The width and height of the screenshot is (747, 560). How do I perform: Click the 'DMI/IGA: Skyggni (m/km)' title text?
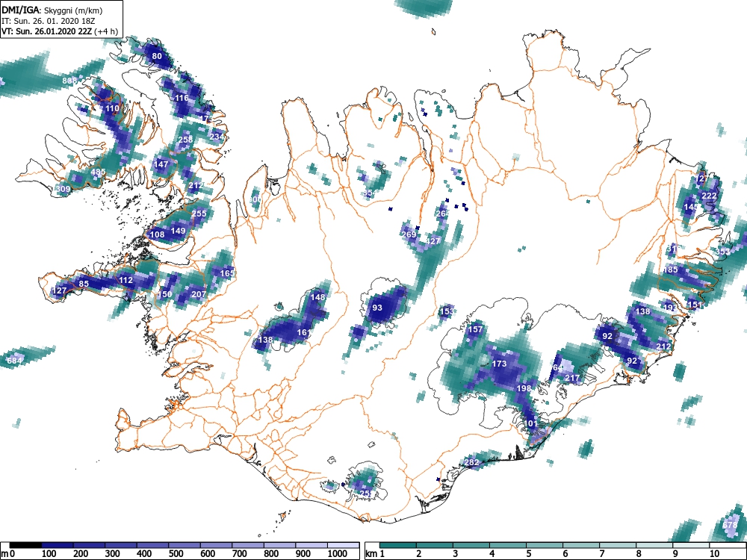(x=52, y=10)
